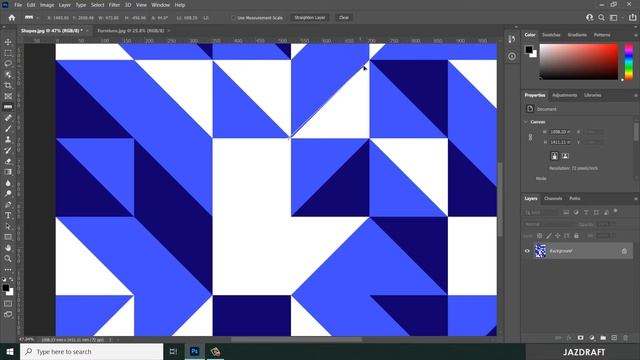The image size is (640, 360).
Task: Open the Info panel icon
Action: 512,57
